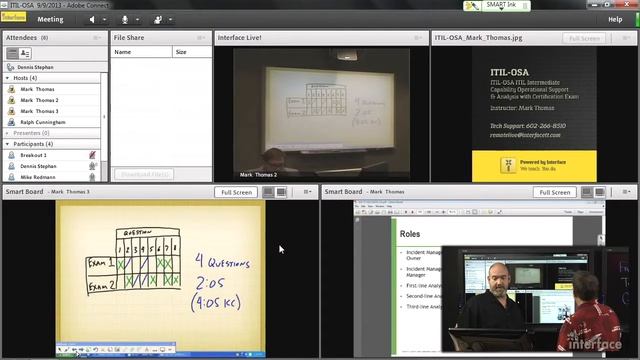Select participant Dennis Stephan in Participants
Viewport: 640px width, 360px height.
52,166
